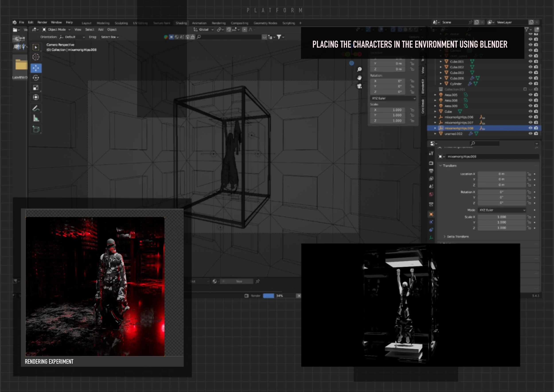
Task: Select the Annotate pencil tool
Action: tap(36, 109)
